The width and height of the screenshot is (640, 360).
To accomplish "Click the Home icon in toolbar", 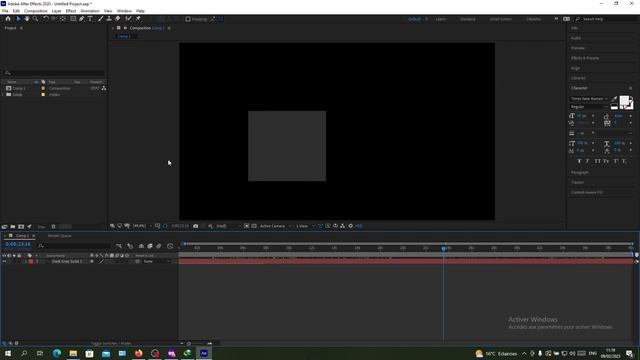I will pos(8,19).
